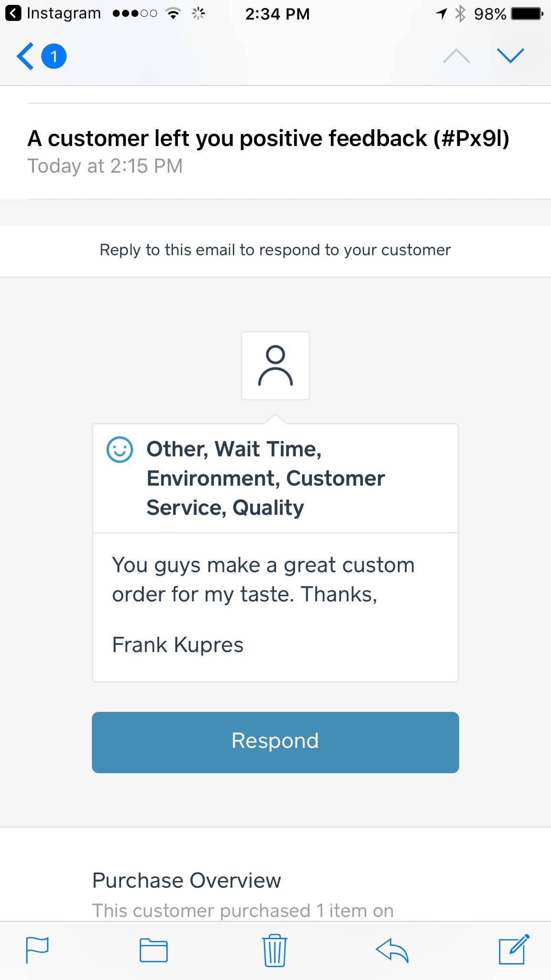
Task: Tap the 2:34 PM status bar clock
Action: (277, 13)
